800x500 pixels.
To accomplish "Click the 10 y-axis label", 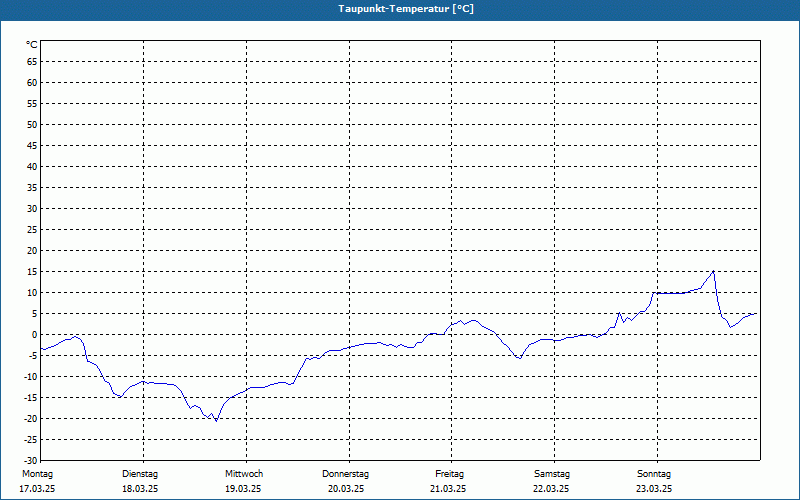I will point(32,293).
